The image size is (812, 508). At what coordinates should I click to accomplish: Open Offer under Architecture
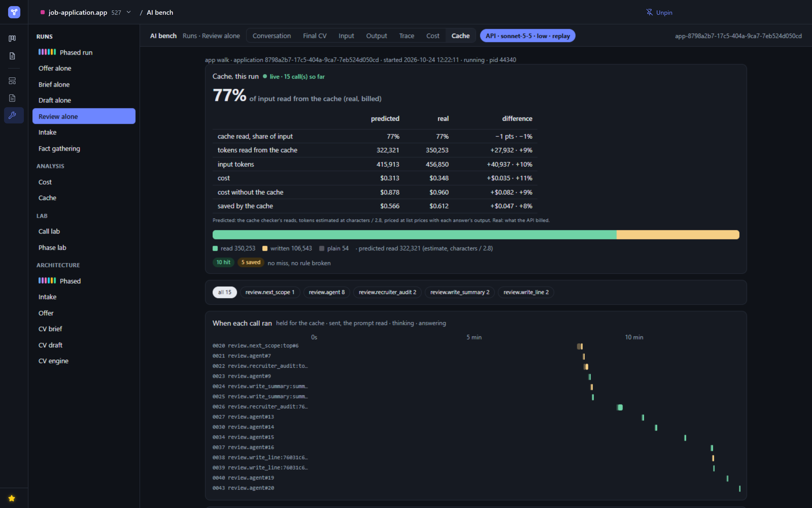point(84,313)
